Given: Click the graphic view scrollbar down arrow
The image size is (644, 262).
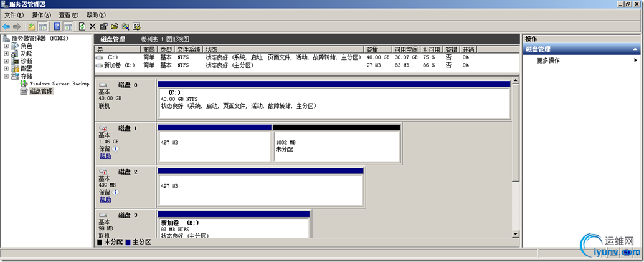Looking at the screenshot, I should coord(516,234).
